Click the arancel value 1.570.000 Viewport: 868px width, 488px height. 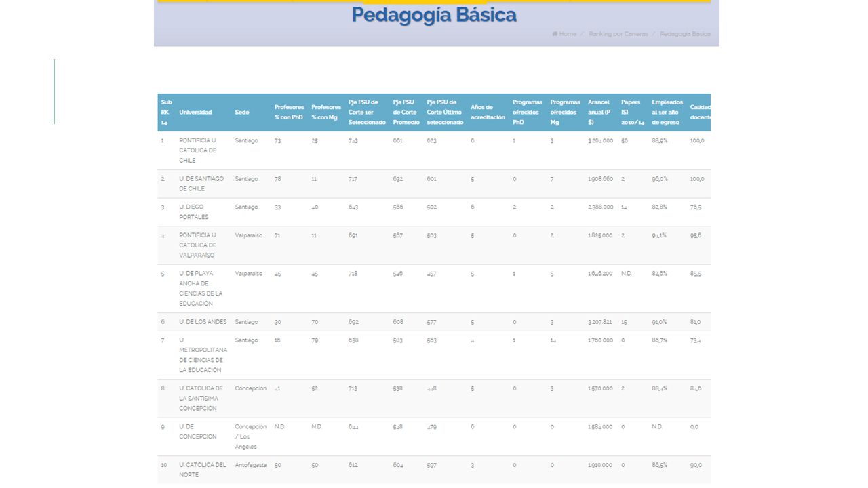point(600,388)
